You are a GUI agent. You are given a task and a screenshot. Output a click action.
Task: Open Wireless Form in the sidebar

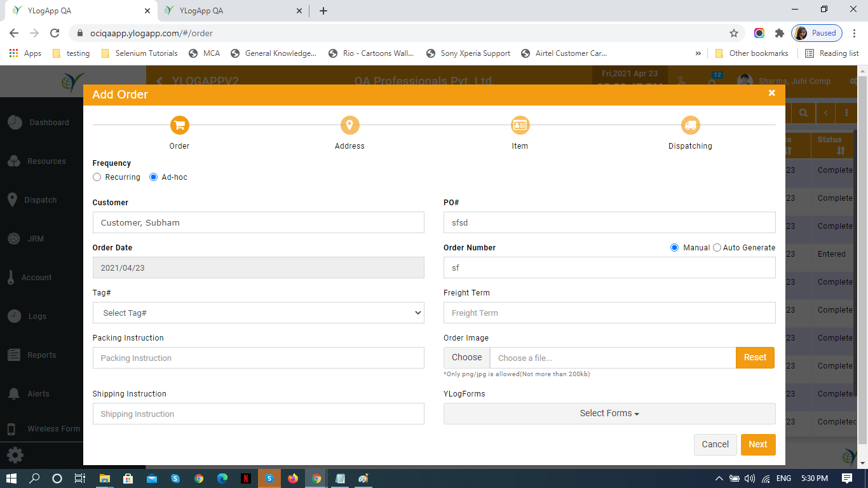tap(43, 429)
